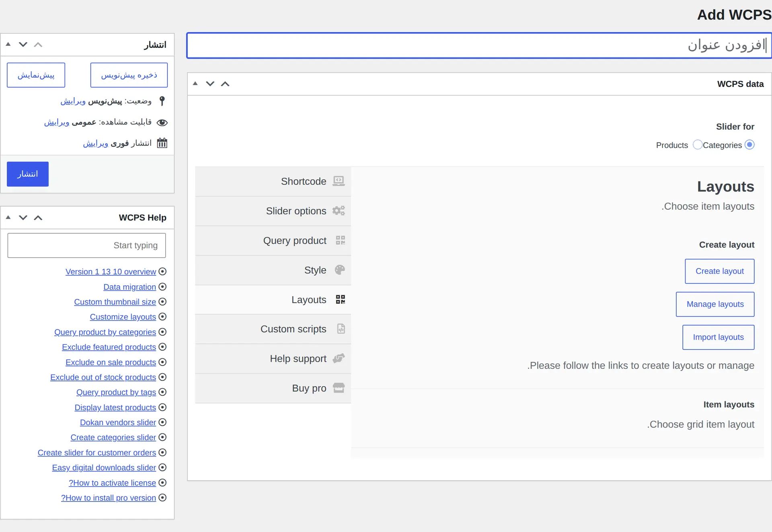Open Create slider for customer orders link
Viewport: 772px width, 532px height.
[x=97, y=452]
